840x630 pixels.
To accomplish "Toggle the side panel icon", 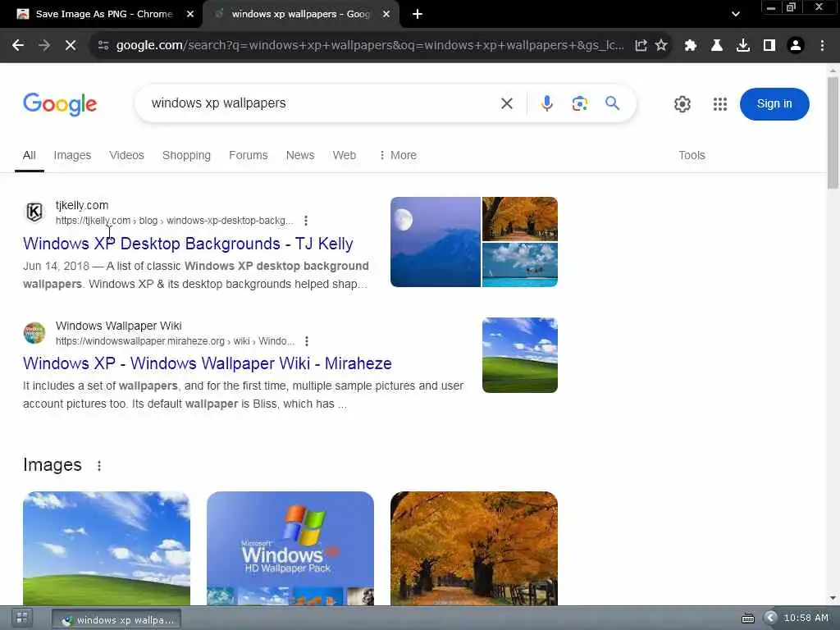I will click(769, 46).
